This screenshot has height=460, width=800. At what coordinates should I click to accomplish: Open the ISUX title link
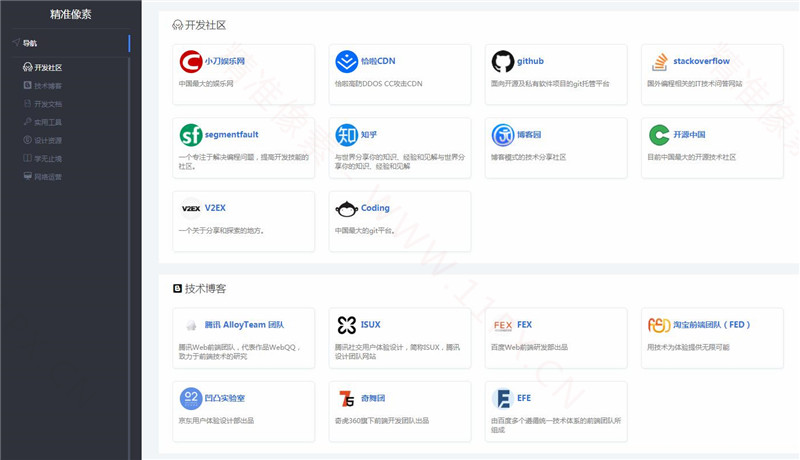pos(370,325)
